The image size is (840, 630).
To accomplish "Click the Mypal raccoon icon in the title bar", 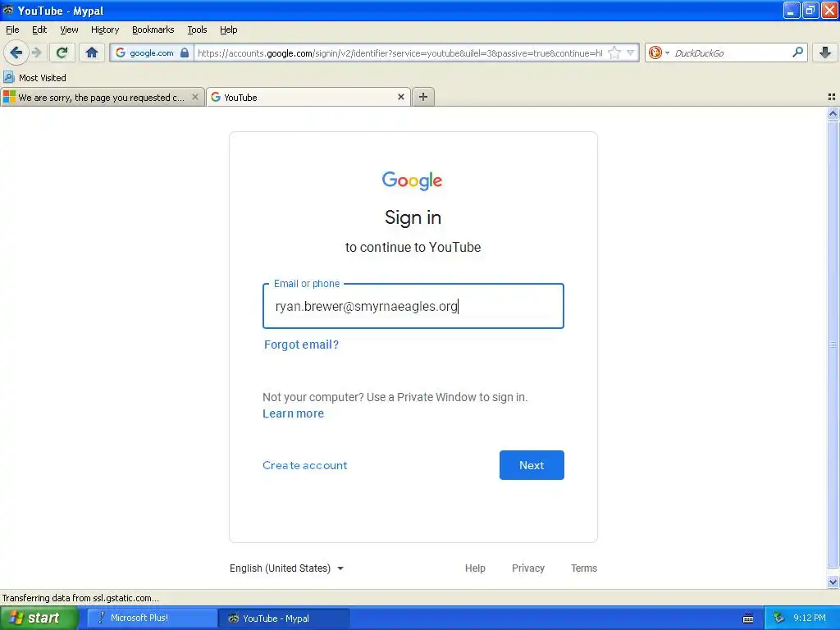I will 7,10.
